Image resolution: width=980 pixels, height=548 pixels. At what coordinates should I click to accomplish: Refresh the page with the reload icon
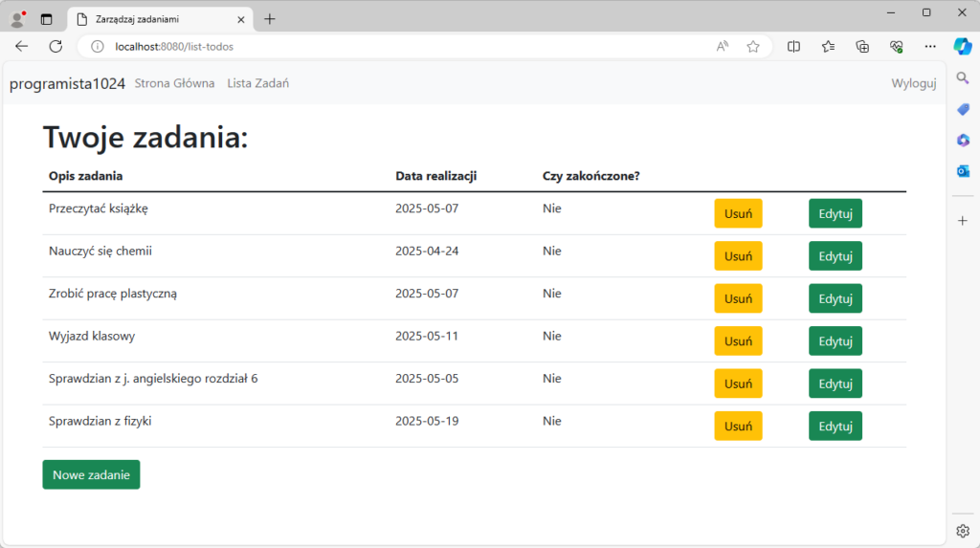click(x=56, y=46)
